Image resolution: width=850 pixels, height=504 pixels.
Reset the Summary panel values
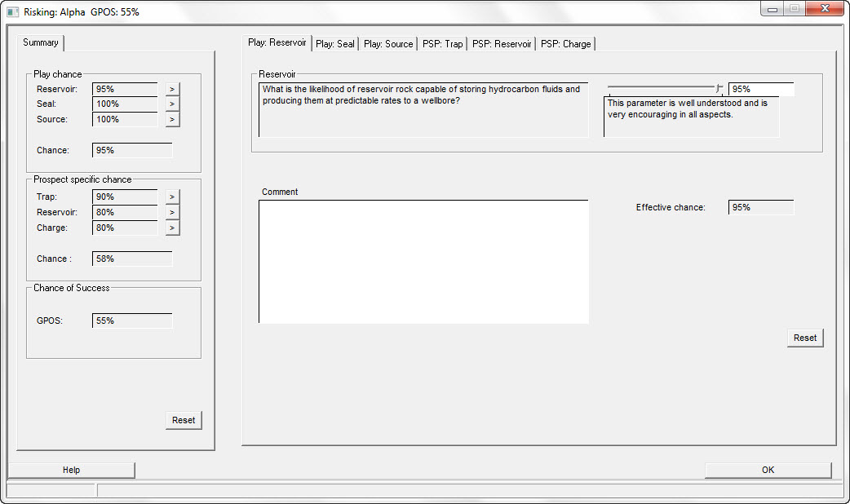pyautogui.click(x=184, y=420)
